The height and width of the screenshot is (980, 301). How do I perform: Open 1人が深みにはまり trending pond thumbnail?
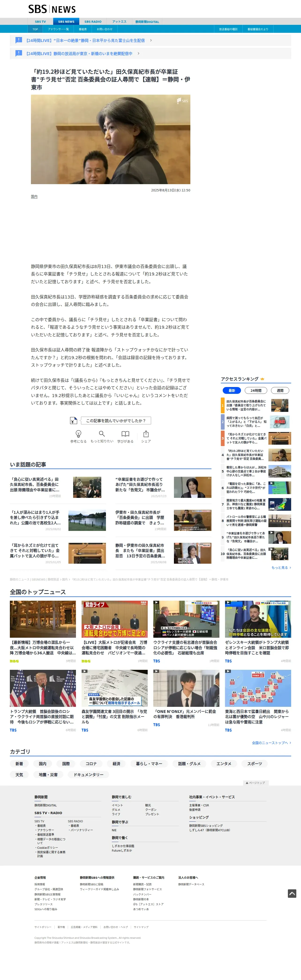click(87, 520)
